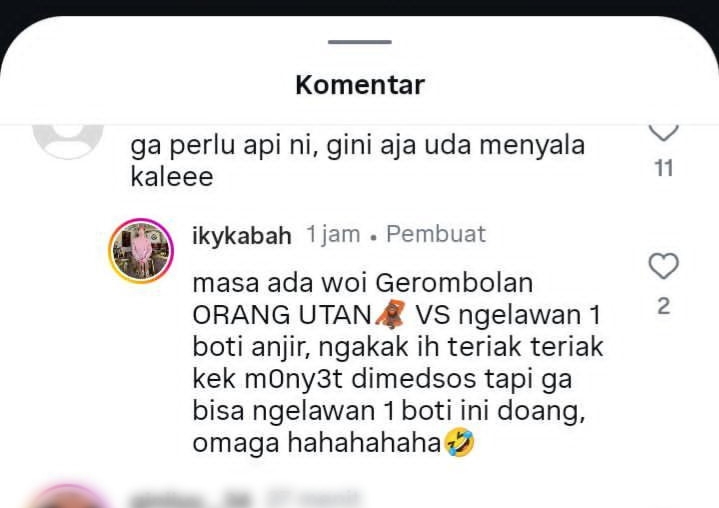Select the comment 'ga perlu api ni'
The height and width of the screenshot is (508, 719).
[358, 161]
